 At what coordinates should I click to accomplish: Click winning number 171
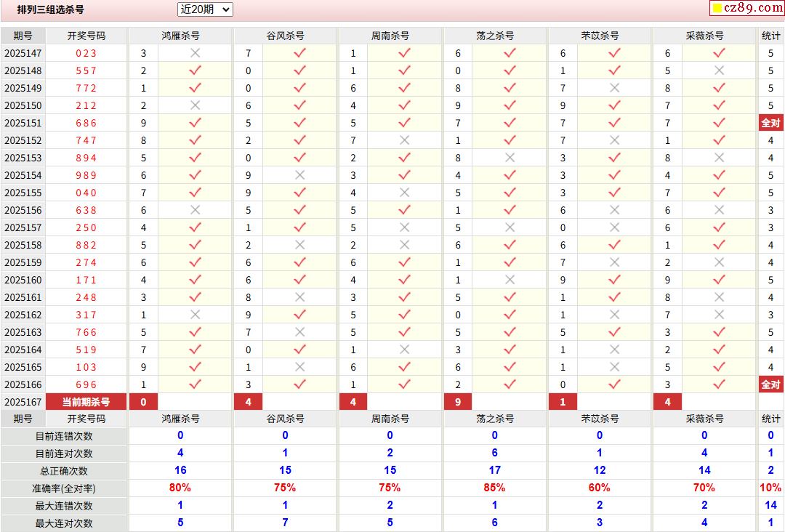pyautogui.click(x=86, y=280)
